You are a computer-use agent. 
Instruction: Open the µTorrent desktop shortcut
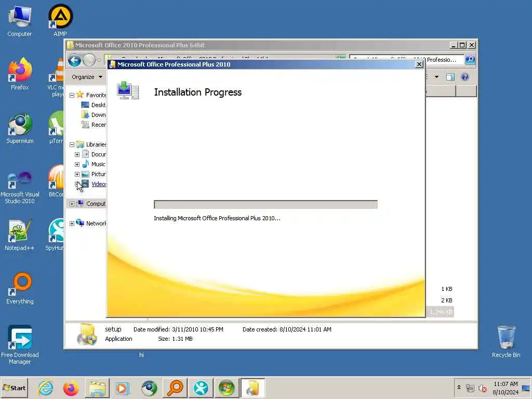click(56, 128)
